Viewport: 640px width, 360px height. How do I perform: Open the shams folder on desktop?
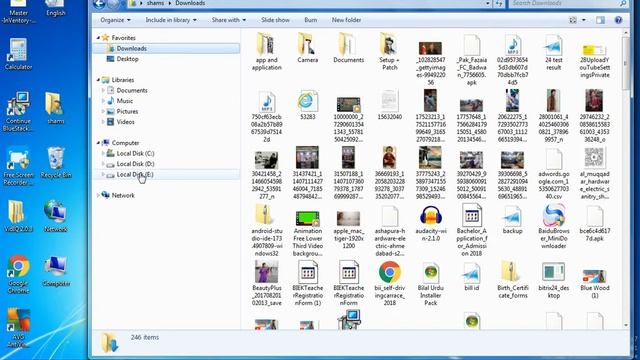tap(55, 108)
